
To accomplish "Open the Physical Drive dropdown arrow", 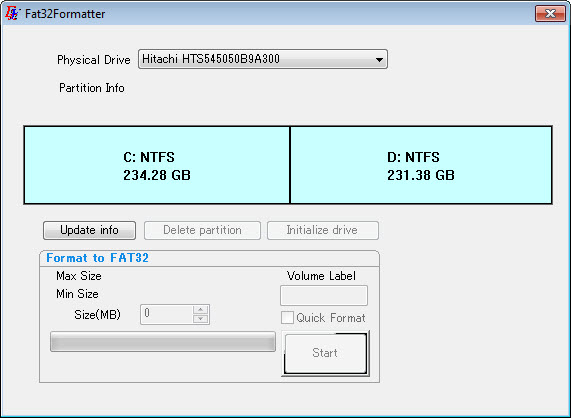I will coord(379,59).
